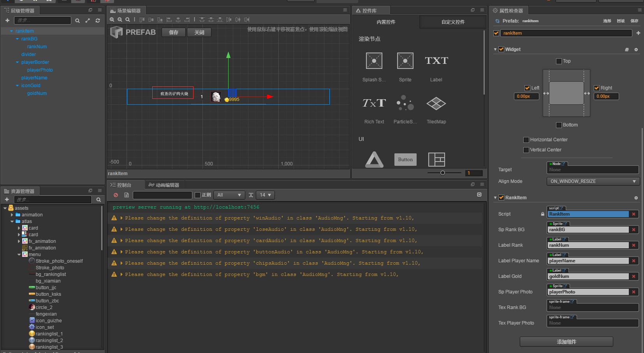Open the 自定义控件 tab
Screen dimensions: 644x353
pos(453,22)
